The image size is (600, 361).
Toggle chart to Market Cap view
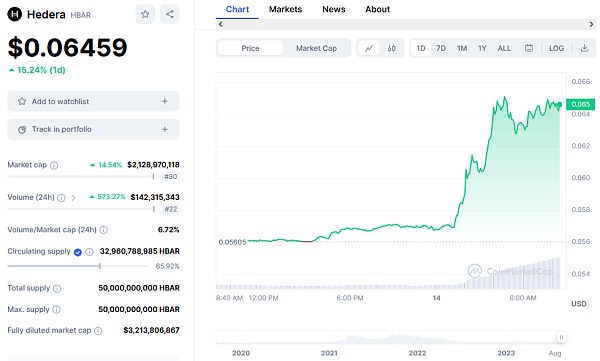(x=316, y=48)
